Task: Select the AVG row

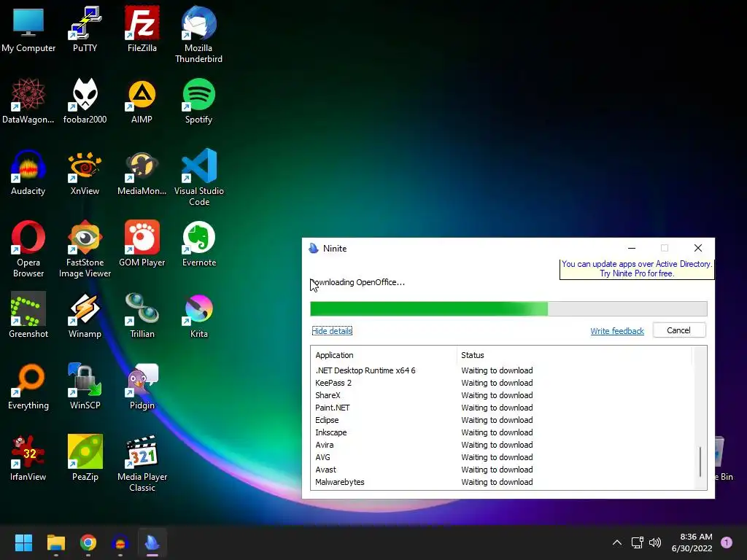Action: [x=502, y=457]
